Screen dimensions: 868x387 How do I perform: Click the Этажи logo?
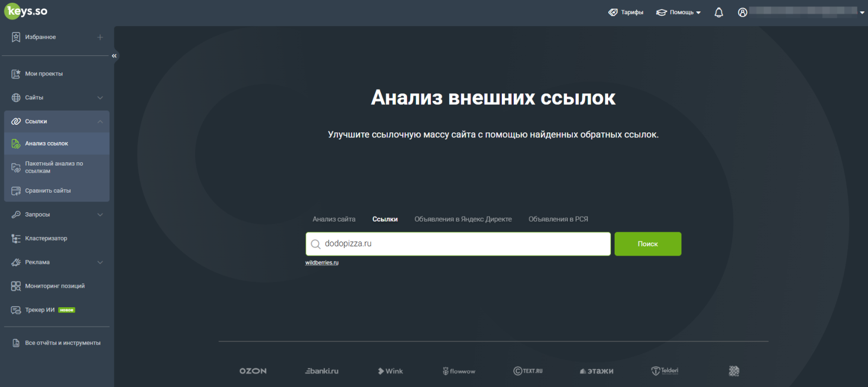point(597,371)
